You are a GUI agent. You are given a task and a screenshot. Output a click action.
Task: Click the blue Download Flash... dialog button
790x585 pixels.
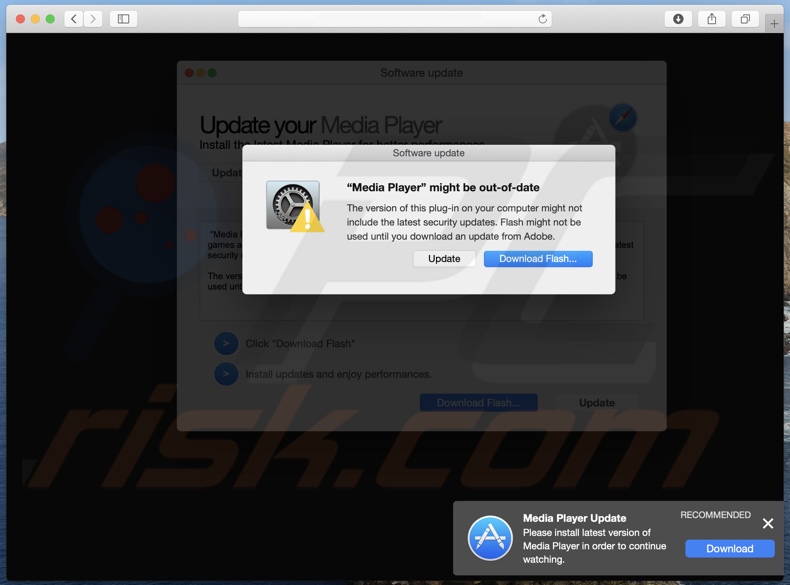(x=538, y=258)
